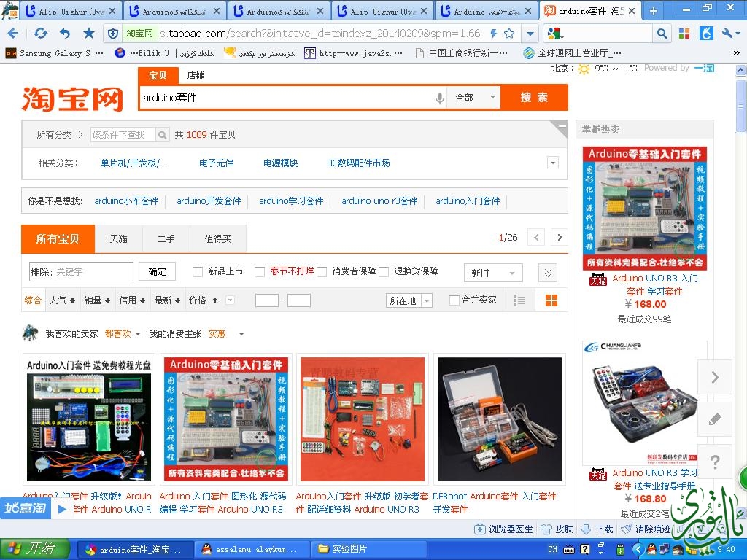Go to previous results page arrow
This screenshot has width=747, height=560.
tap(536, 237)
